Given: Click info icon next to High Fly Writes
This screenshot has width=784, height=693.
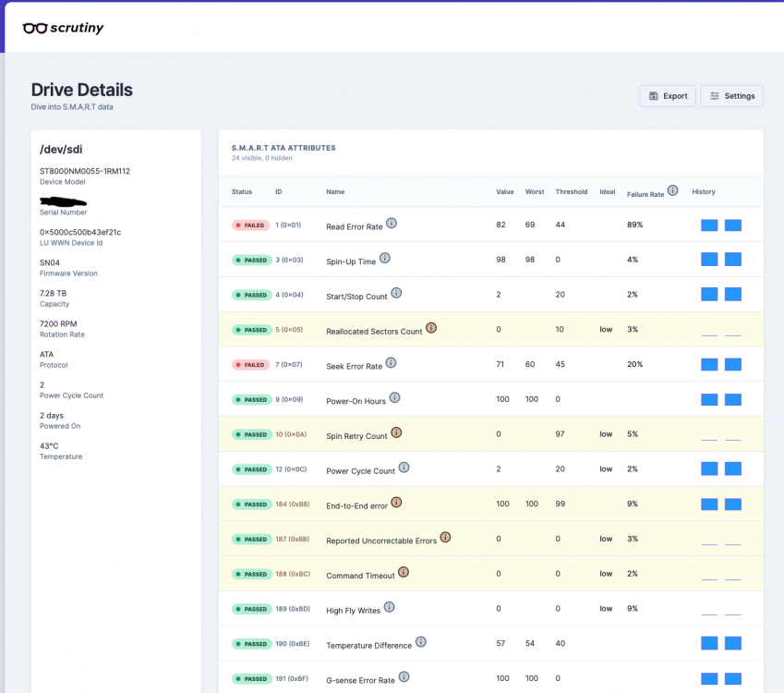Looking at the screenshot, I should click(x=389, y=607).
